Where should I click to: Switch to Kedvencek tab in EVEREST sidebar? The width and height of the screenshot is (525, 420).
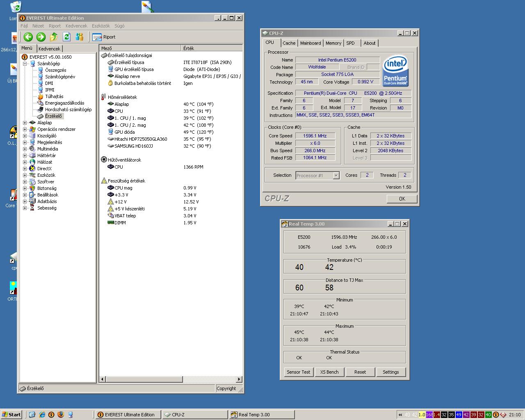49,48
